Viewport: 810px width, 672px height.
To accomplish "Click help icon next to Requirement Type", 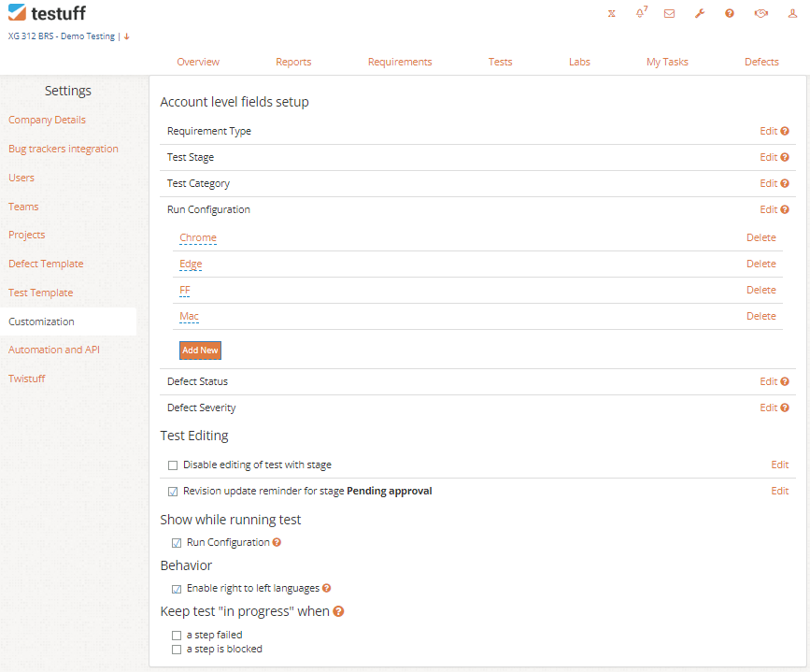I will click(x=785, y=131).
